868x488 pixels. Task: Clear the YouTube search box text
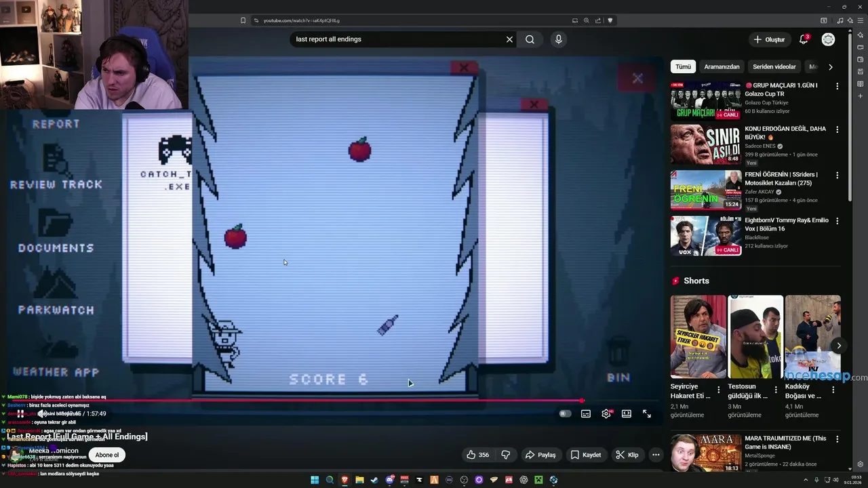pyautogui.click(x=509, y=39)
